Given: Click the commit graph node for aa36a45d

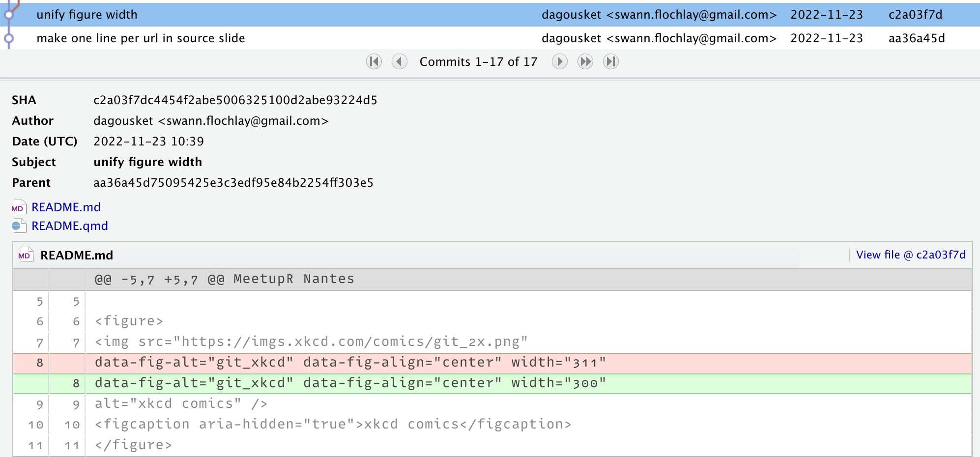Looking at the screenshot, I should 8,38.
